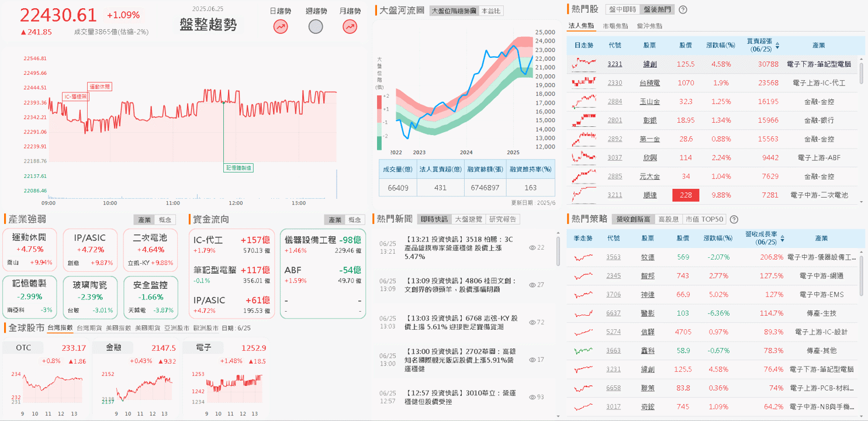Click 記憶體製造 marker on intraday chart
The height and width of the screenshot is (421, 868).
point(238,168)
